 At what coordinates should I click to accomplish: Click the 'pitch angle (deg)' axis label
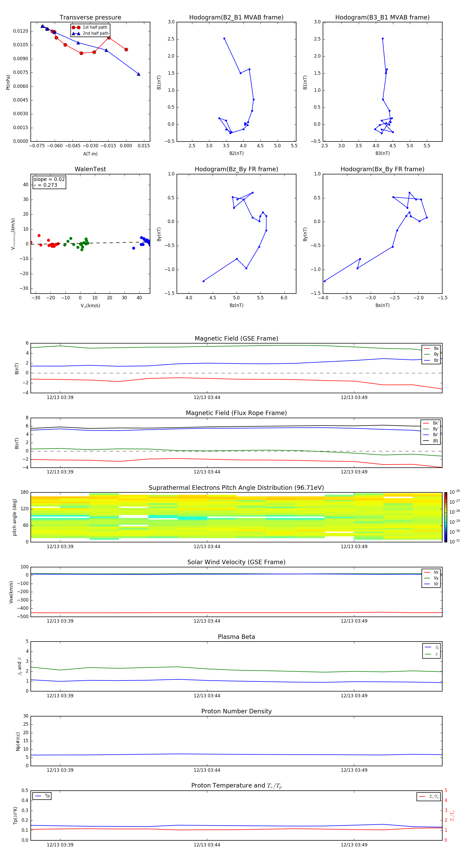(x=14, y=517)
